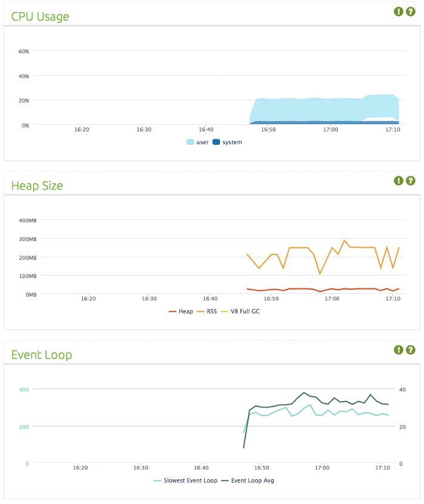424x504 pixels.
Task: Click the 100MB label on Heap axis
Action: (28, 276)
